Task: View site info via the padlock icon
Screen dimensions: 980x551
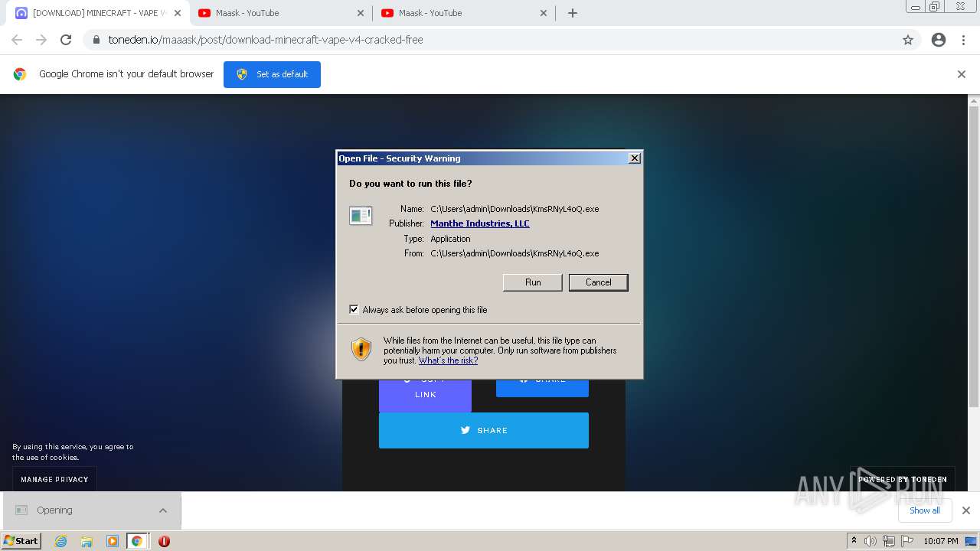Action: [x=96, y=40]
